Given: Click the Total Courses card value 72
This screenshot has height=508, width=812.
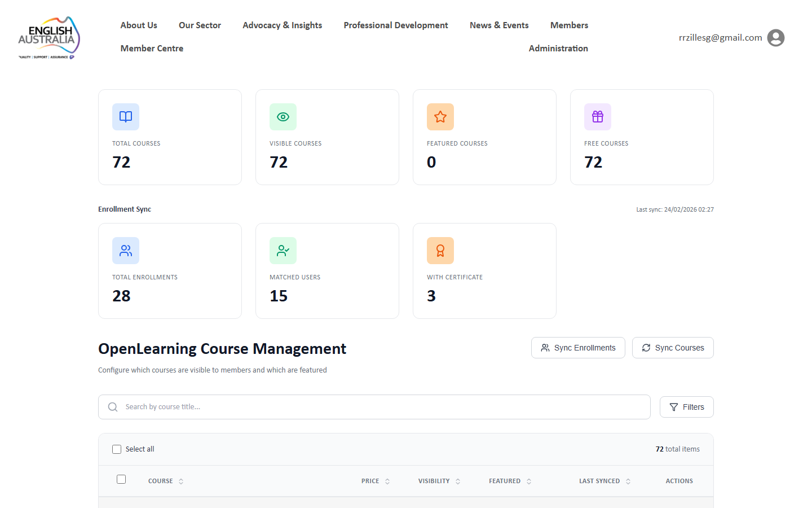Looking at the screenshot, I should click(121, 162).
